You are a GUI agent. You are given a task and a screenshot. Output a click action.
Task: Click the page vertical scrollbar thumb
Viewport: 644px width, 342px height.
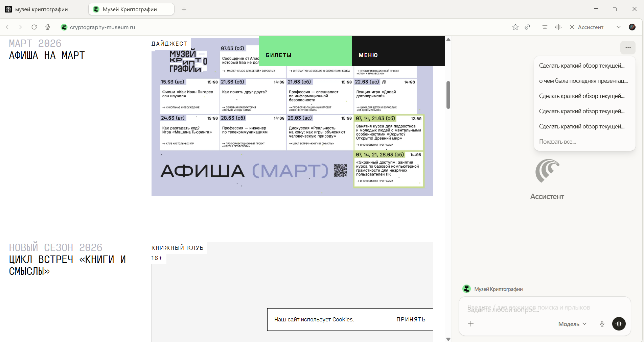click(448, 95)
